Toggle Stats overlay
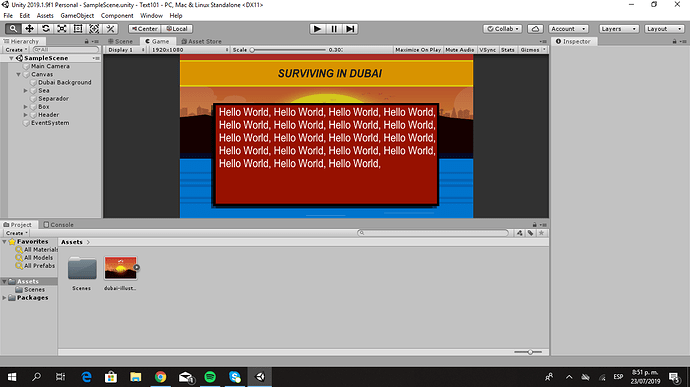This screenshot has height=387, width=690. (x=507, y=50)
